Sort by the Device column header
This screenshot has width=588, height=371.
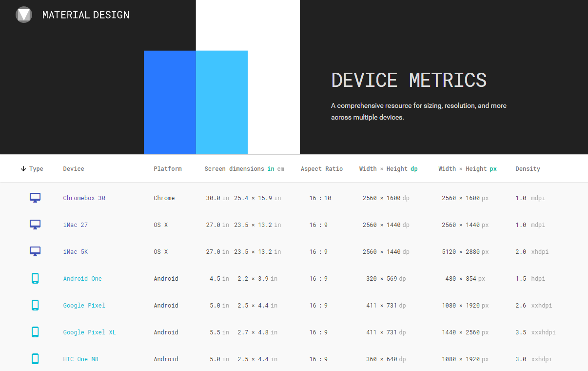(x=74, y=169)
